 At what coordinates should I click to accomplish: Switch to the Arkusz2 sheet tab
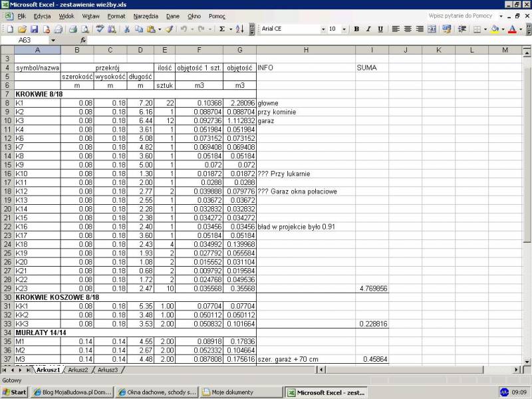(x=78, y=370)
